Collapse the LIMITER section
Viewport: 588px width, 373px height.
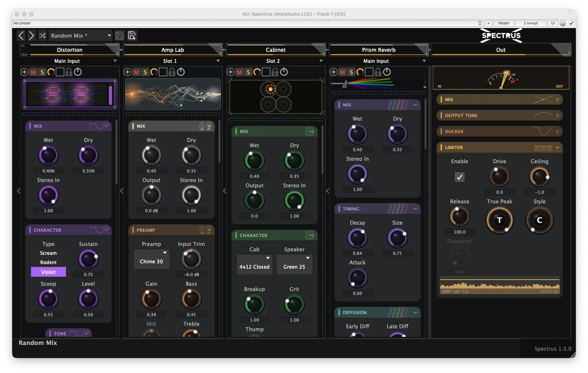pyautogui.click(x=500, y=147)
